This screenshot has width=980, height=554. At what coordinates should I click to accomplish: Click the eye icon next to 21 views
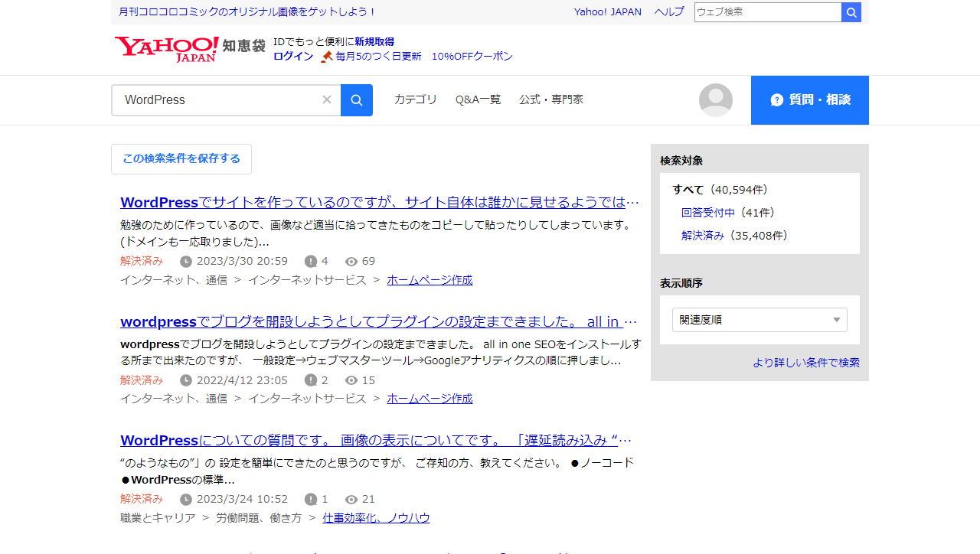point(351,500)
